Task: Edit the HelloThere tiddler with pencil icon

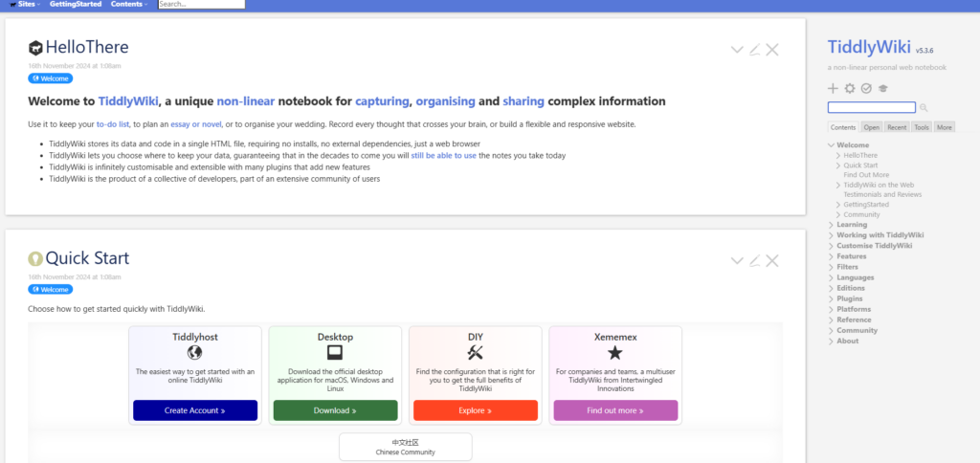Action: [754, 50]
